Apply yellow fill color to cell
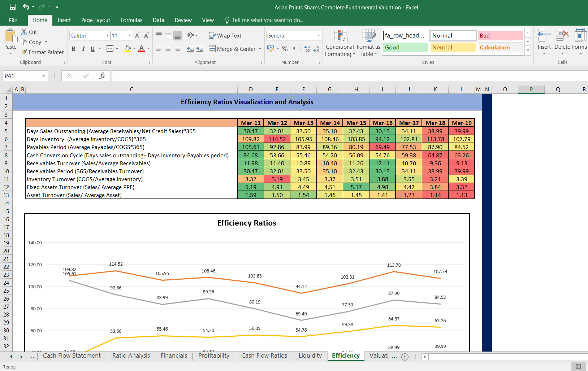The width and height of the screenshot is (588, 371). (x=127, y=48)
